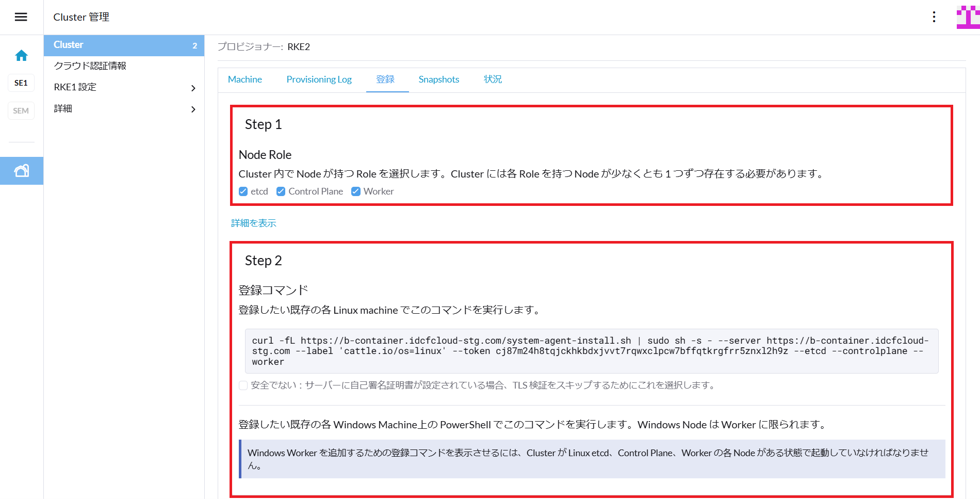Expand the 詳細 sidebar section chevron

coord(193,109)
